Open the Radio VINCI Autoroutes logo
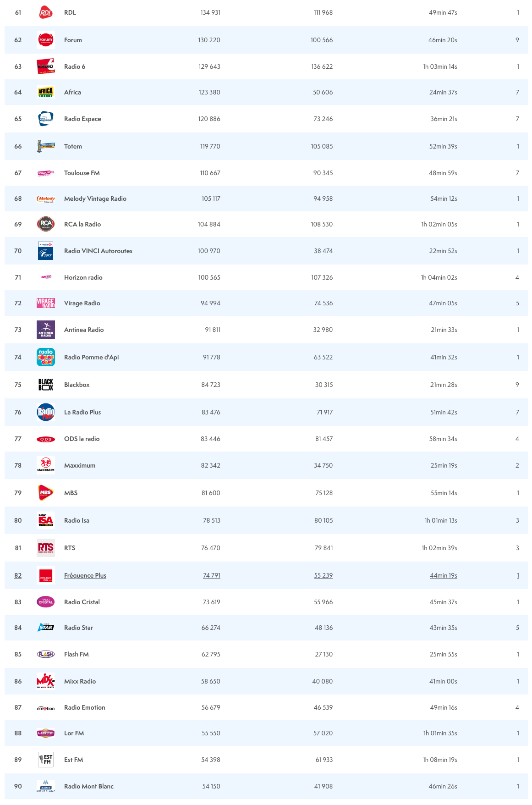 point(46,251)
